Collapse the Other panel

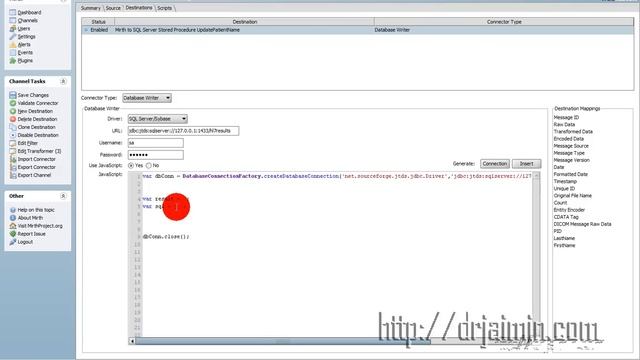[63, 196]
